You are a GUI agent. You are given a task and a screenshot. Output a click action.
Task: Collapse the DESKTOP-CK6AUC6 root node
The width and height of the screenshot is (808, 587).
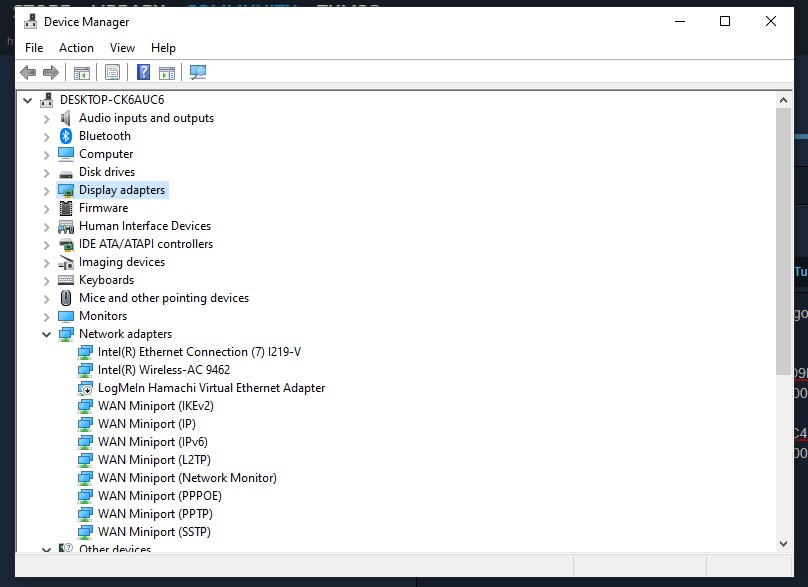(x=28, y=100)
